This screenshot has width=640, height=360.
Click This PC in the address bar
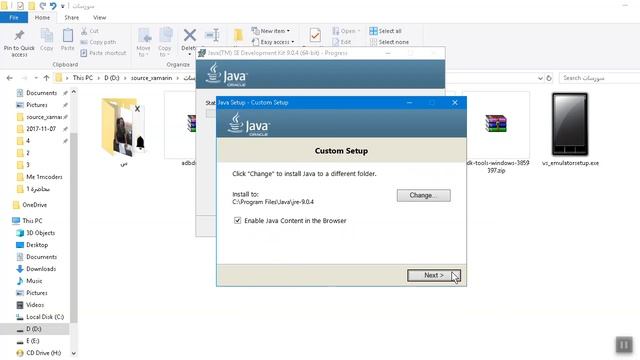point(82,78)
